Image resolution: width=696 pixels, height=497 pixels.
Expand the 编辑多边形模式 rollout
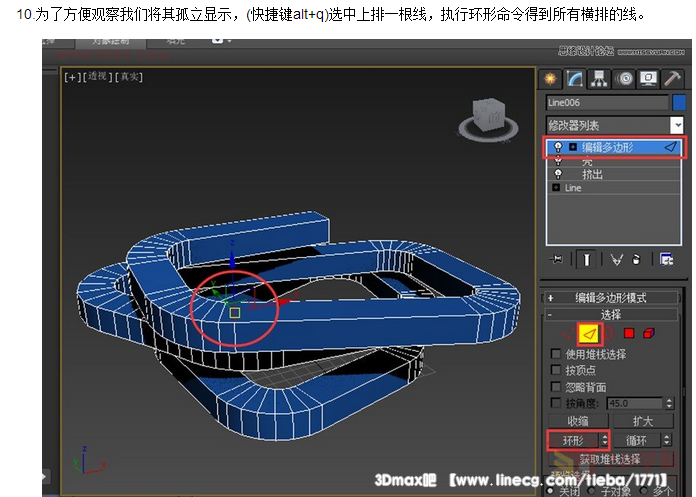click(611, 298)
